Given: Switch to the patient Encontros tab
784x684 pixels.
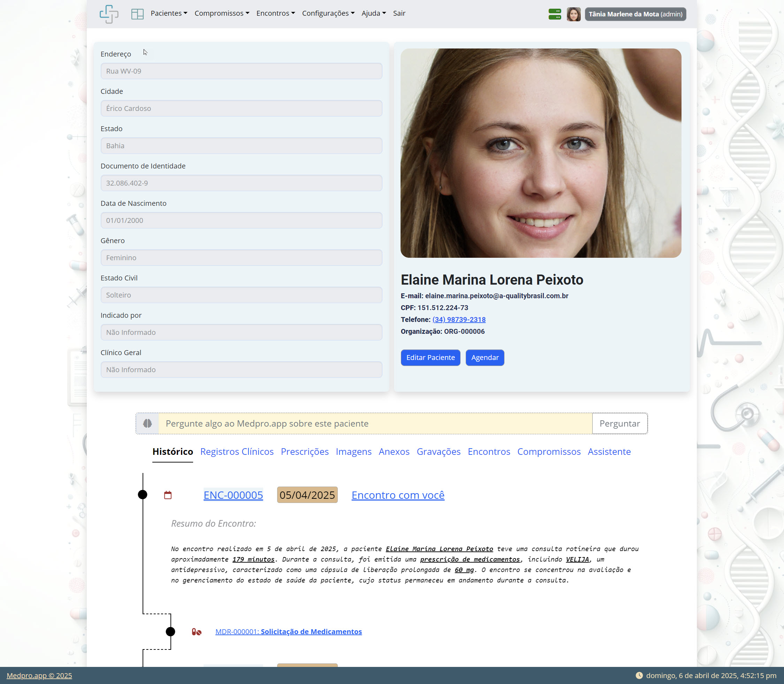Looking at the screenshot, I should click(489, 452).
